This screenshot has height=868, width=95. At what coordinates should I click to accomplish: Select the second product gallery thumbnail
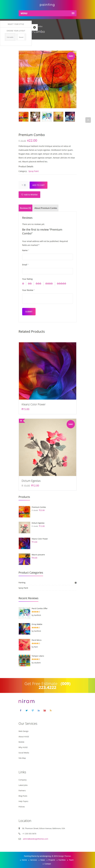[35, 117]
